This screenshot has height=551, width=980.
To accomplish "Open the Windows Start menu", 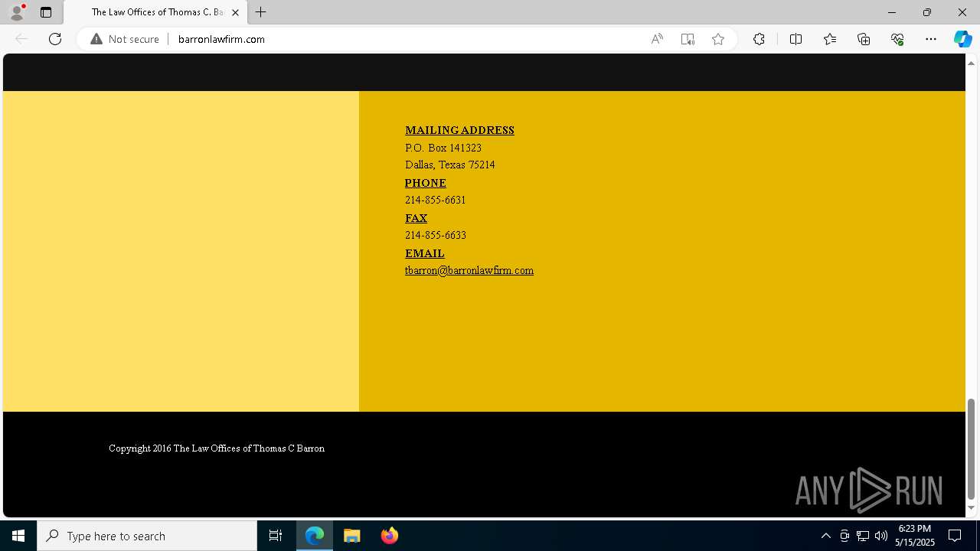I will coord(18,536).
